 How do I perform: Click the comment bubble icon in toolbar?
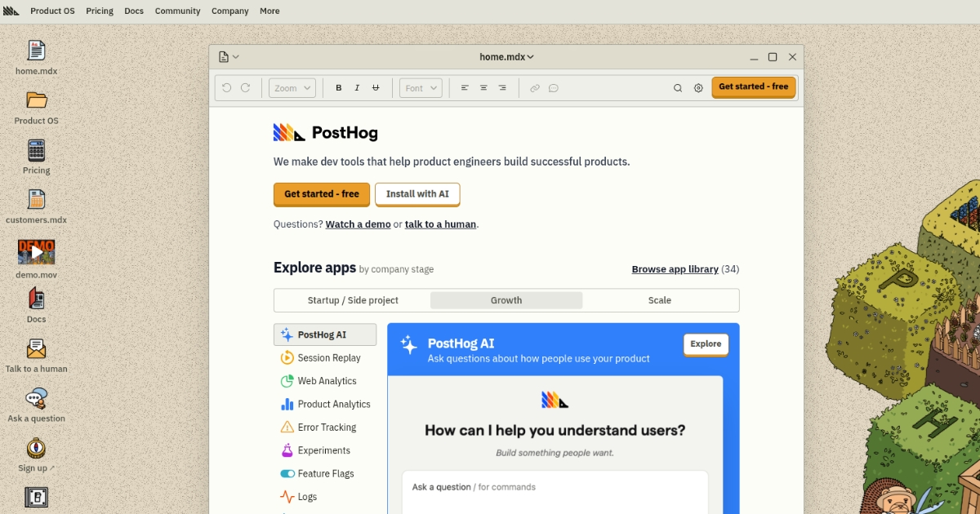click(x=554, y=88)
